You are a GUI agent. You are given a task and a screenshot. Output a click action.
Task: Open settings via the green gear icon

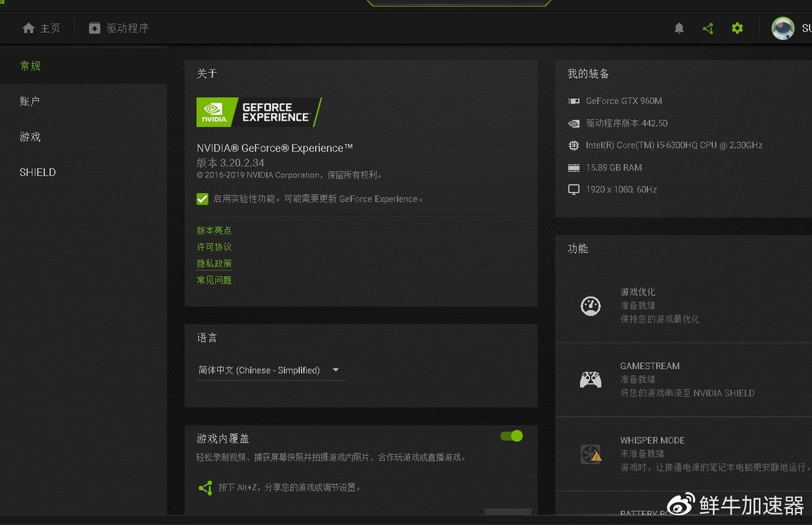click(737, 28)
